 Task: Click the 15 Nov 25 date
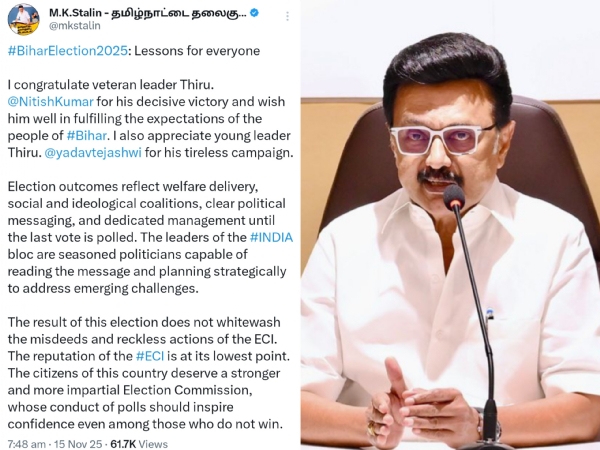pos(78,444)
